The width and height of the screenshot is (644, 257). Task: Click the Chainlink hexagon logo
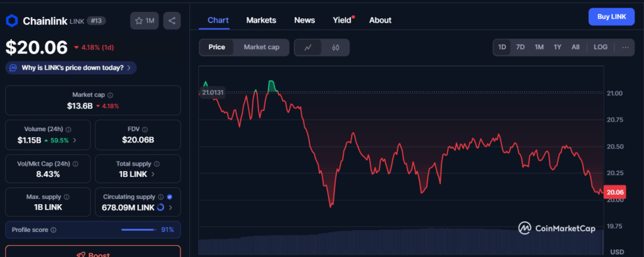pyautogui.click(x=12, y=21)
